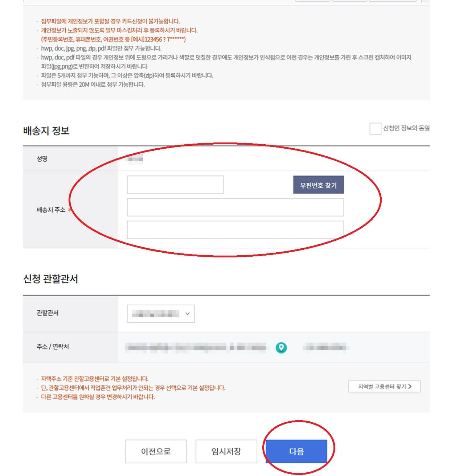This screenshot has height=476, width=459.
Task: Go back with the 이전으로 button
Action: point(156,451)
